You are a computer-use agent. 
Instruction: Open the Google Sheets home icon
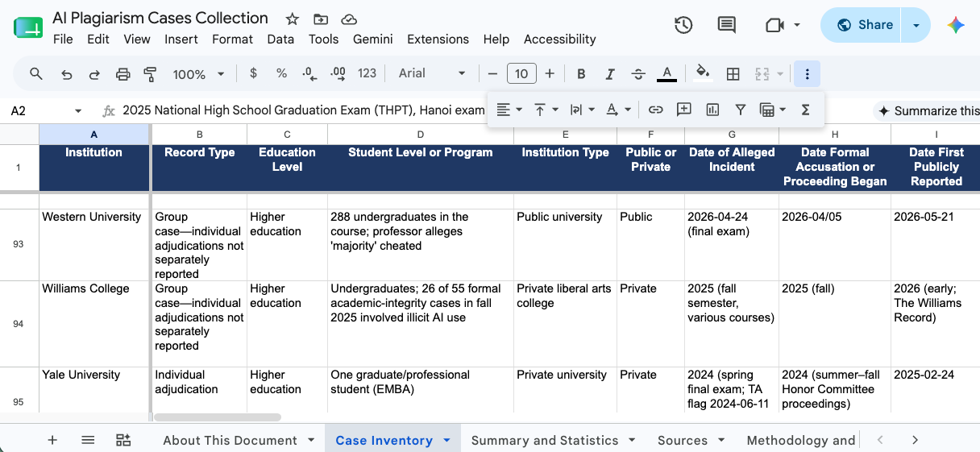tap(28, 27)
